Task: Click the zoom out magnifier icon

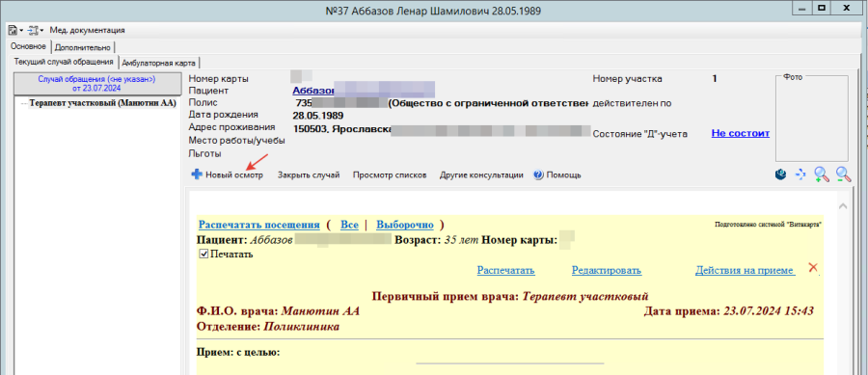Action: pyautogui.click(x=844, y=174)
